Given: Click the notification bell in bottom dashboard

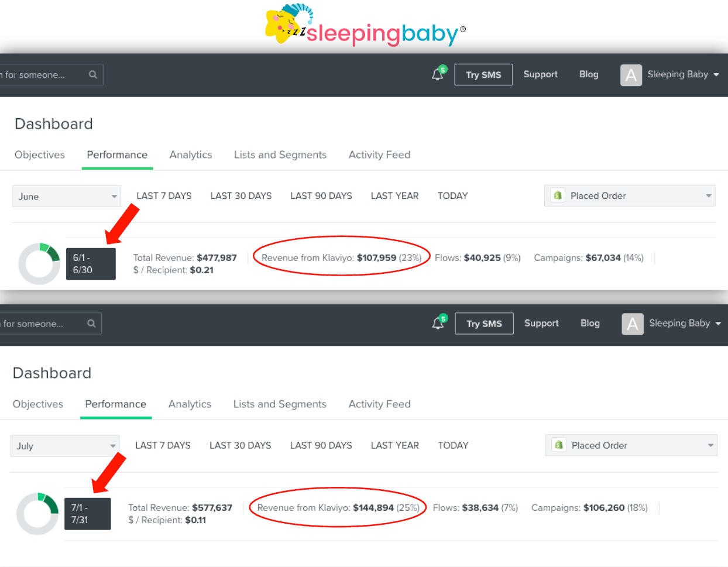Looking at the screenshot, I should click(x=438, y=323).
